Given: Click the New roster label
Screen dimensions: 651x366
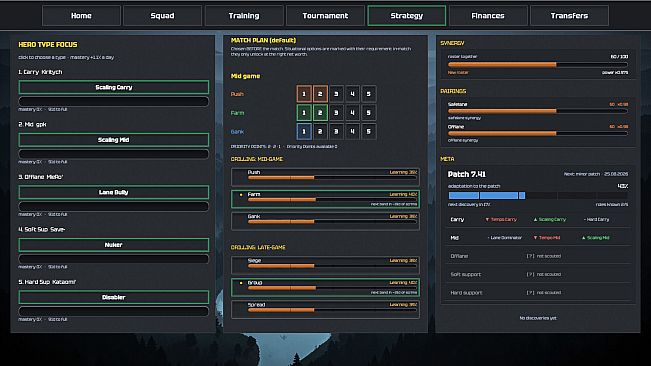Looking at the screenshot, I should pyautogui.click(x=458, y=73).
